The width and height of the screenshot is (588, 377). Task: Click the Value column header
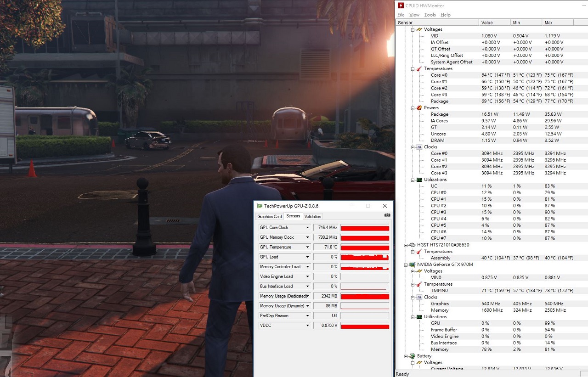[494, 23]
